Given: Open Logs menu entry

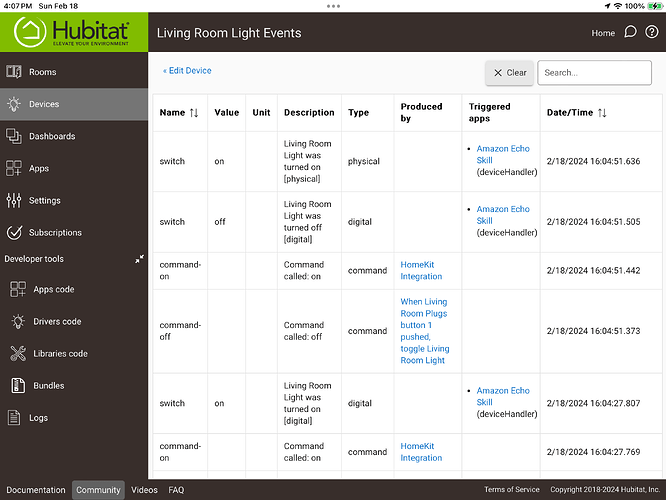Looking at the screenshot, I should tap(74, 418).
